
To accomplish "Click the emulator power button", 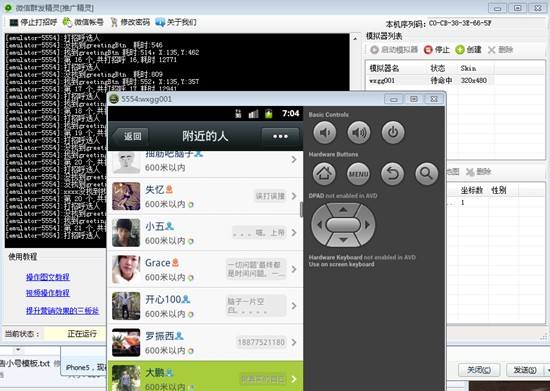I will 393,133.
